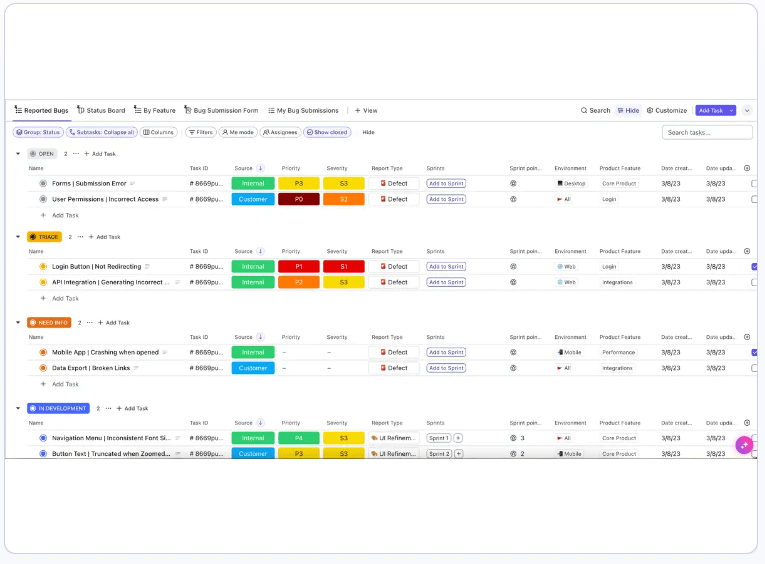This screenshot has height=564, width=765.
Task: Click the Hide button beside Search
Action: tap(628, 110)
